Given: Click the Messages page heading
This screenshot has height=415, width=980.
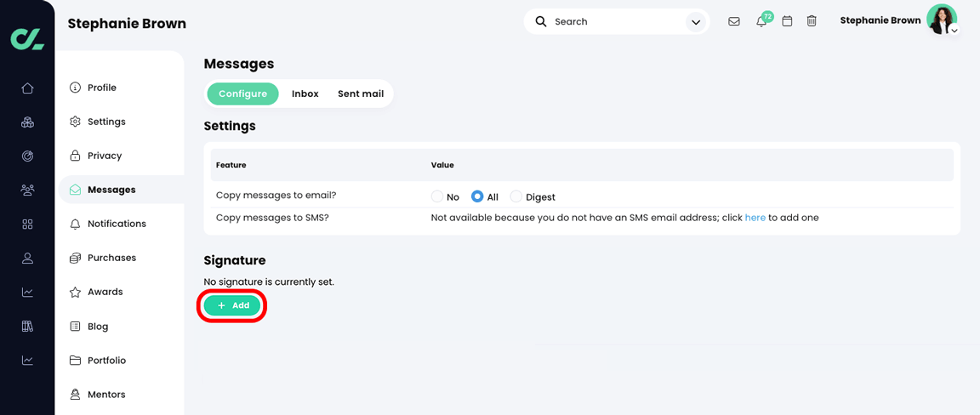Looking at the screenshot, I should [239, 64].
